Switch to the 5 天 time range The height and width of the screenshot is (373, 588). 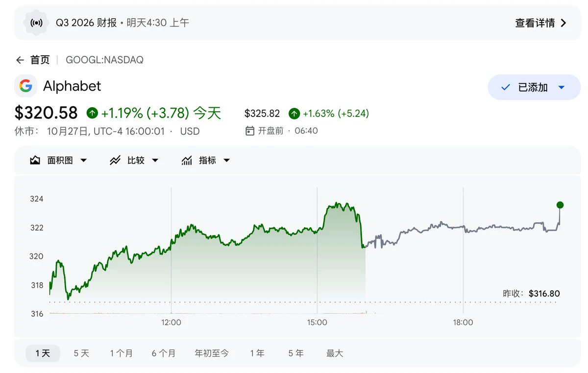pyautogui.click(x=81, y=353)
